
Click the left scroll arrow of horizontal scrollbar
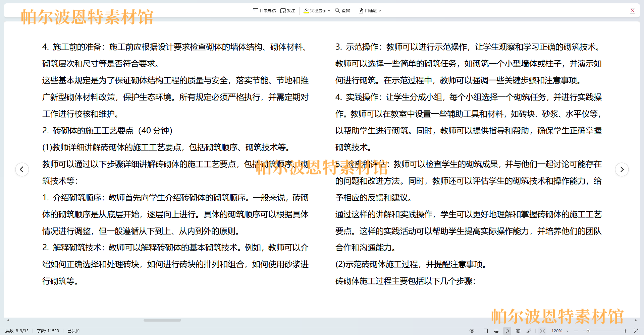8,320
